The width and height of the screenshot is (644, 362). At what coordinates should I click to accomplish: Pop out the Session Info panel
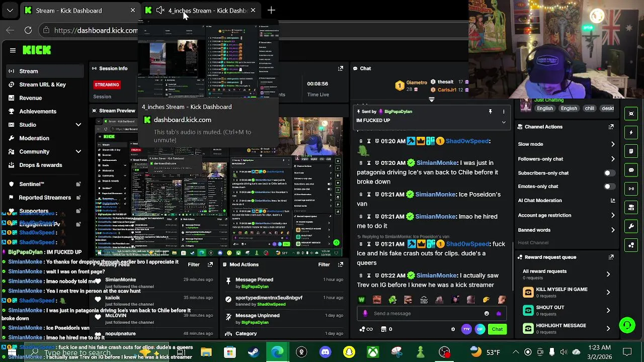click(341, 68)
